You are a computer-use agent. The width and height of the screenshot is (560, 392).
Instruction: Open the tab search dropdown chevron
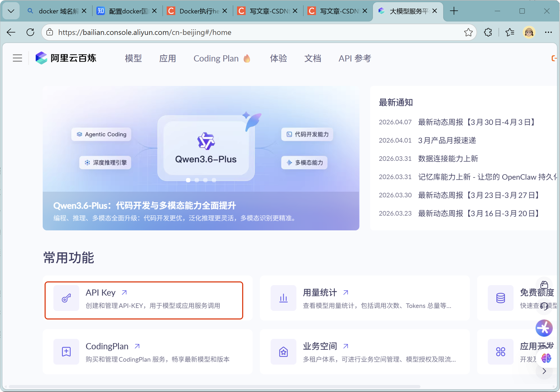(11, 11)
